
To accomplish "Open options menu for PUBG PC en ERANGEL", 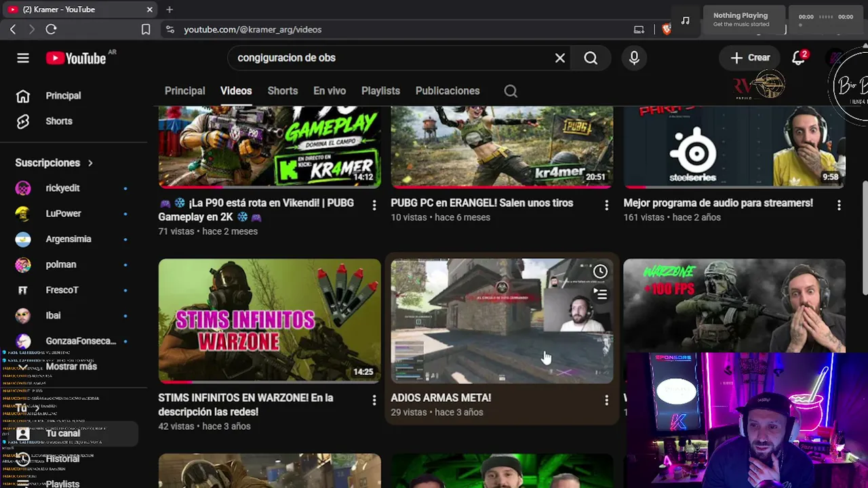I will point(606,205).
